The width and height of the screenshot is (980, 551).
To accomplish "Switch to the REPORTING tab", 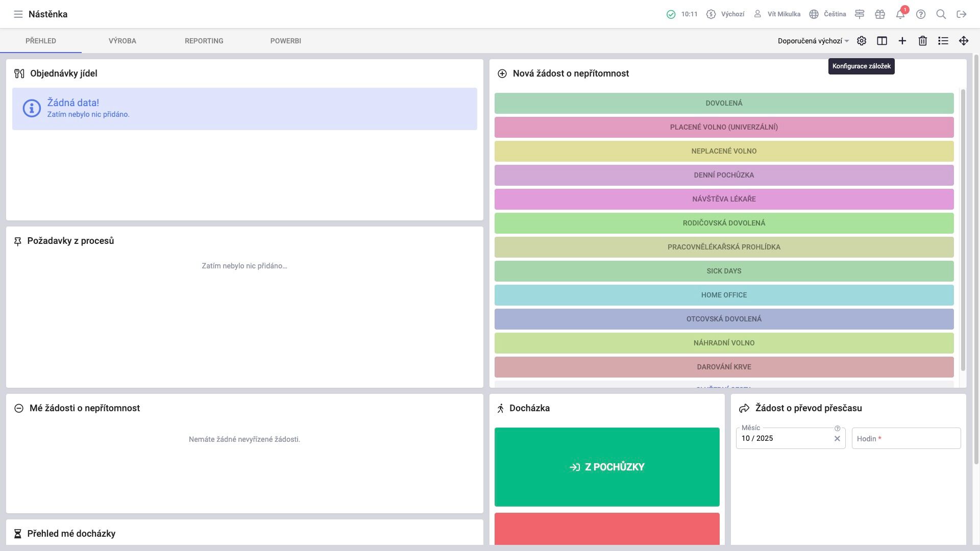I will pyautogui.click(x=204, y=41).
